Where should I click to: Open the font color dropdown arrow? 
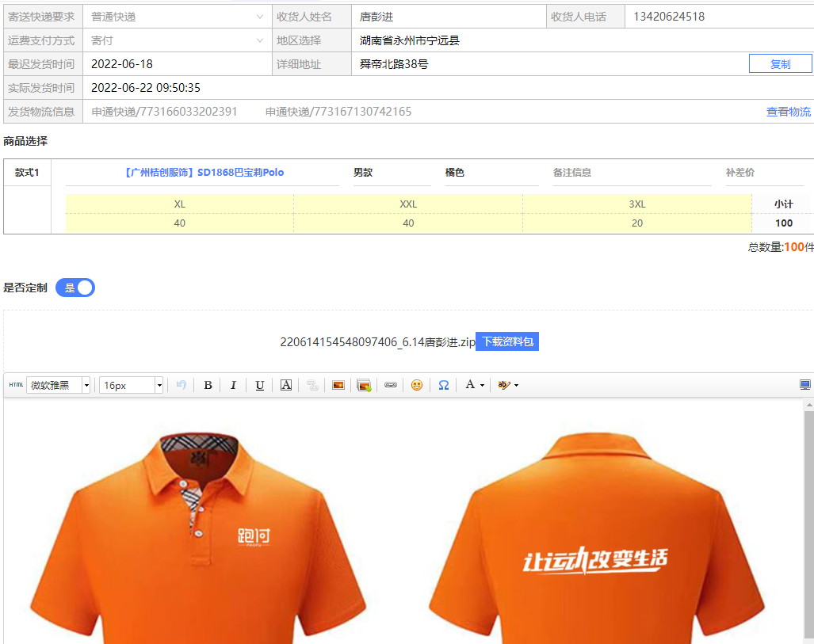tap(482, 386)
